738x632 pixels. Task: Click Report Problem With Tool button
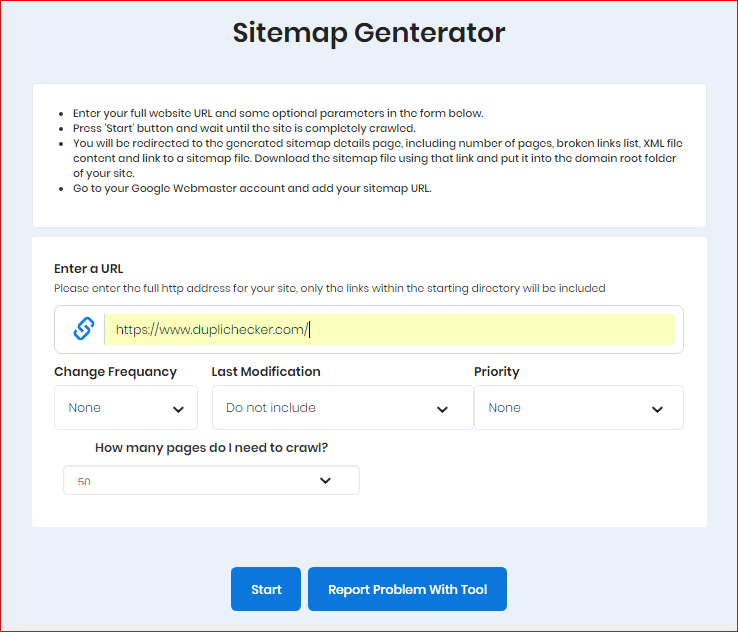(407, 589)
